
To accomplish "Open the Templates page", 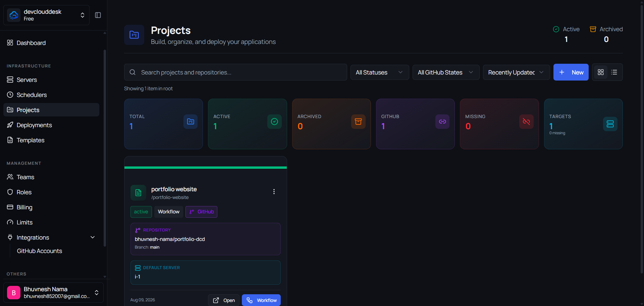I will click(51, 140).
